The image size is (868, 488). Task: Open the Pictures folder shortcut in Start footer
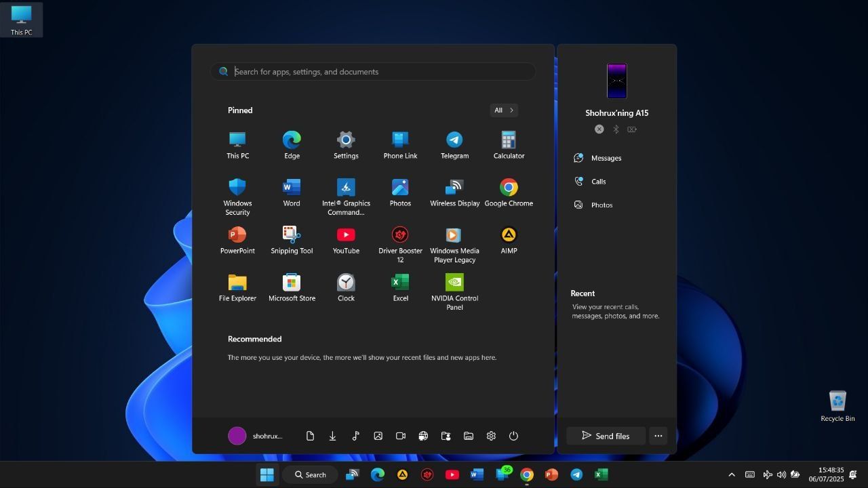(378, 436)
